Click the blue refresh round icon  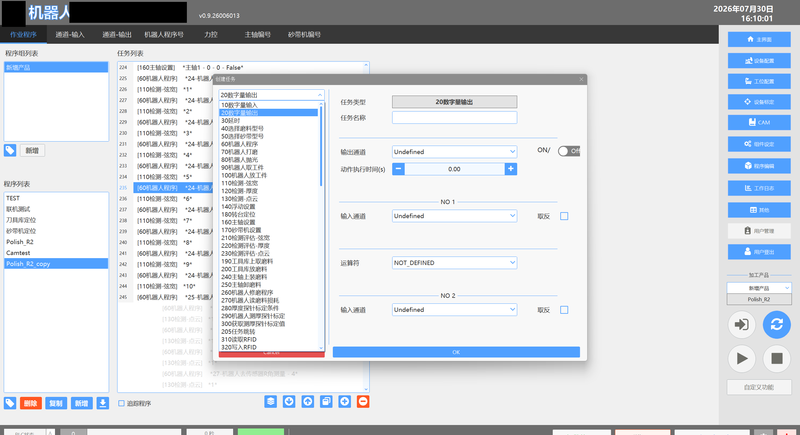(x=777, y=324)
